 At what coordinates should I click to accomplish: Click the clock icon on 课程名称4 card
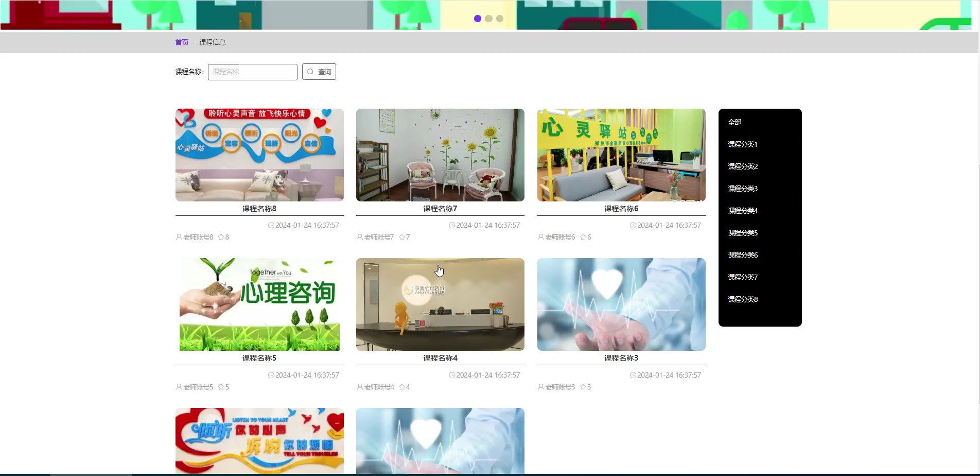(452, 375)
